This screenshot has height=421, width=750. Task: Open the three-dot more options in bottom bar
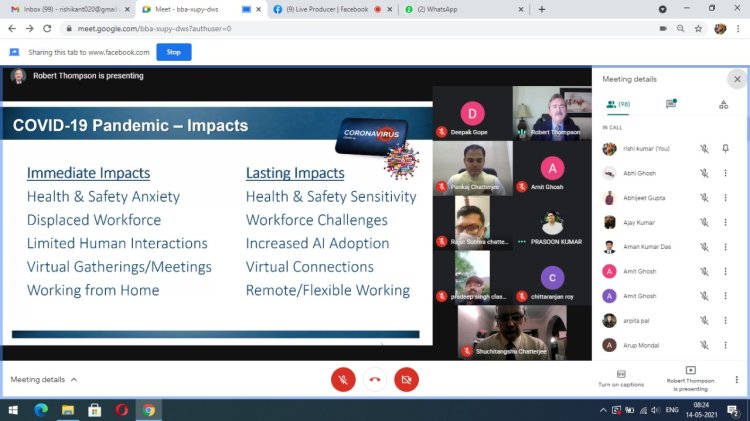pyautogui.click(x=736, y=379)
